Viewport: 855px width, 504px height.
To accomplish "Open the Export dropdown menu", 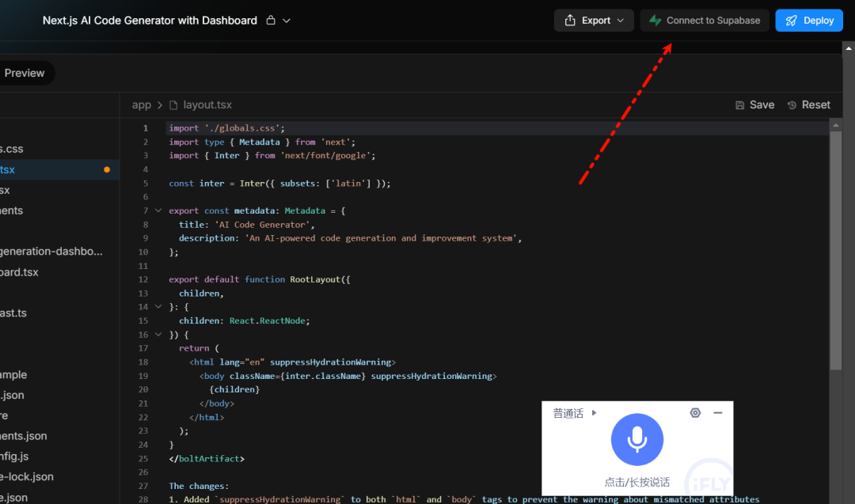I will click(x=594, y=21).
